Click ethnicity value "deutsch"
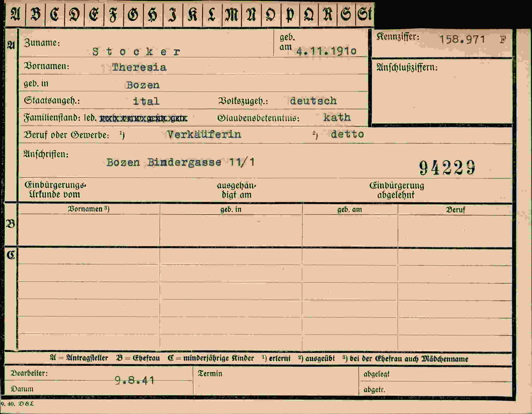 click(x=313, y=101)
